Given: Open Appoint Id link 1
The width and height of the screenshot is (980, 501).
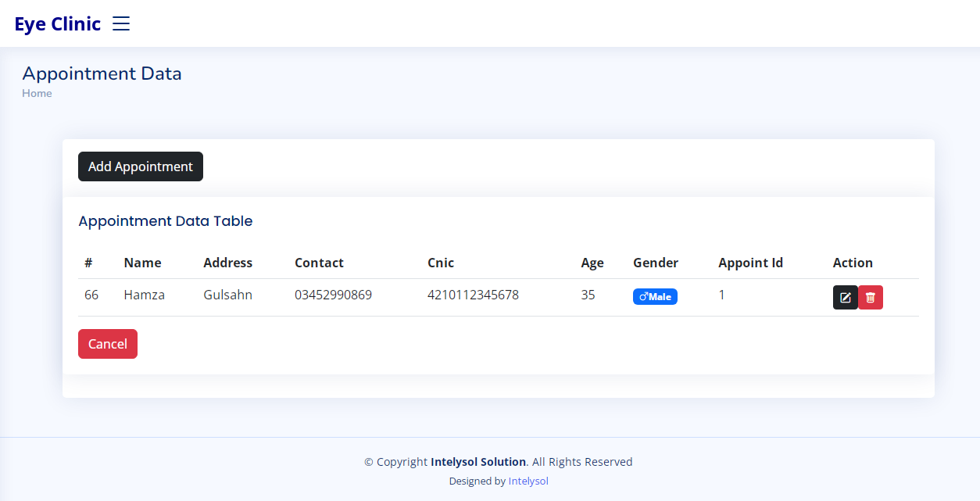Looking at the screenshot, I should 721,295.
